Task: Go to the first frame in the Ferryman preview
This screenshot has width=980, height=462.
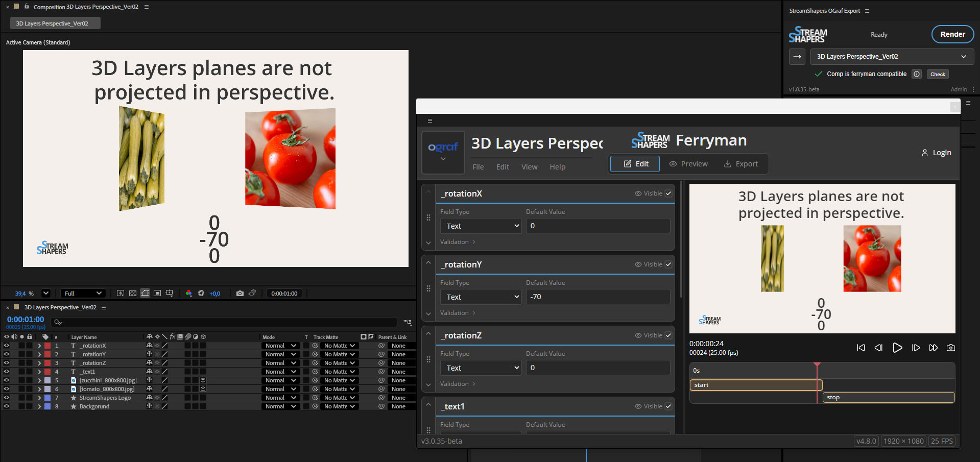Action: coord(861,348)
